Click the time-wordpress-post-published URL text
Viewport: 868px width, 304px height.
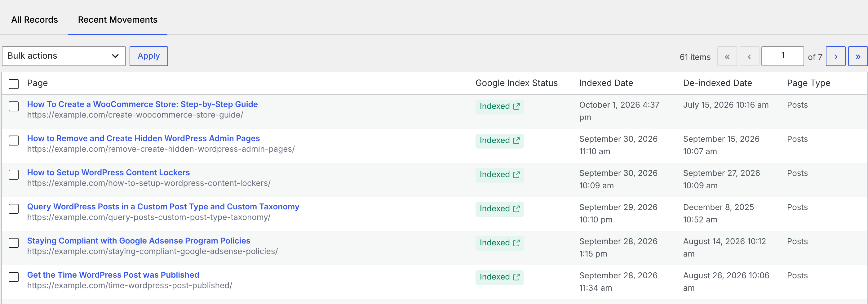point(129,285)
